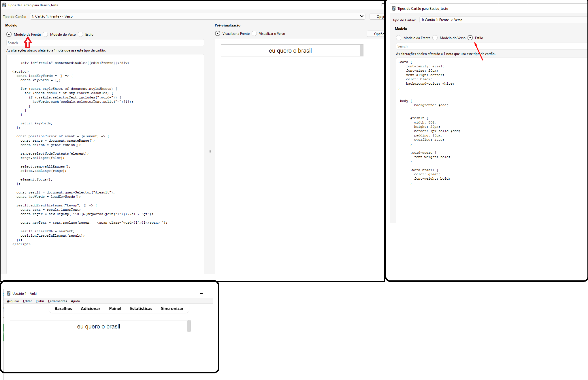Click the scrollbar of Anki card text box
The width and height of the screenshot is (588, 380).
[189, 326]
